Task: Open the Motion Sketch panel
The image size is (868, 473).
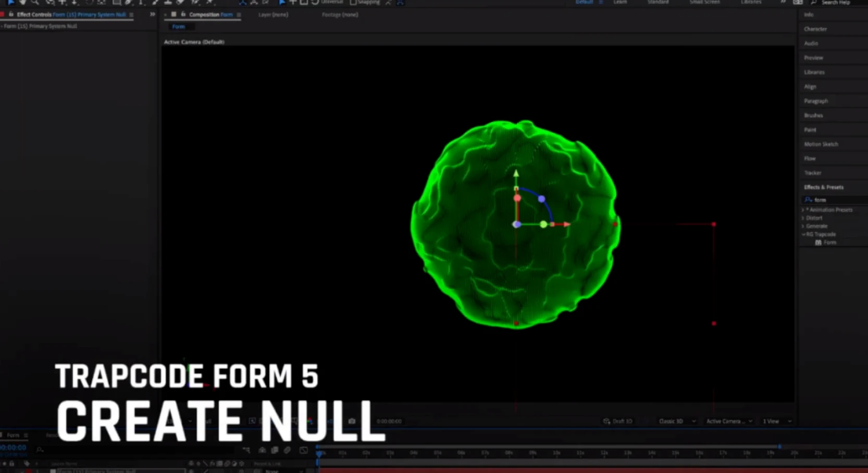Action: click(821, 144)
